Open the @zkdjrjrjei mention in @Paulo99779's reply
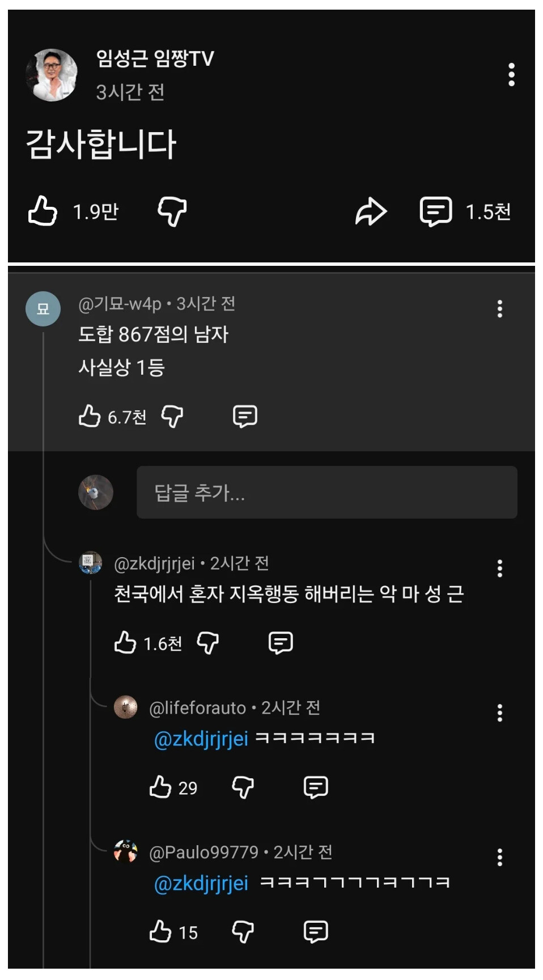The width and height of the screenshot is (543, 980). pyautogui.click(x=201, y=883)
